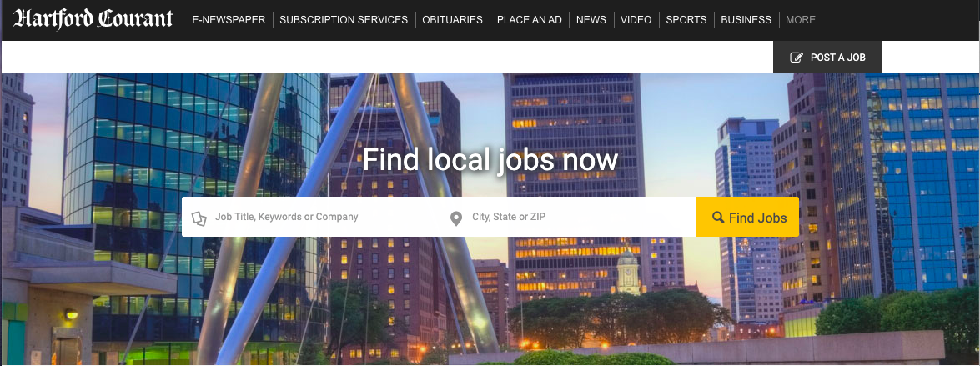Open Subscription Services in the top navigation
Image resolution: width=980 pixels, height=366 pixels.
tap(344, 20)
